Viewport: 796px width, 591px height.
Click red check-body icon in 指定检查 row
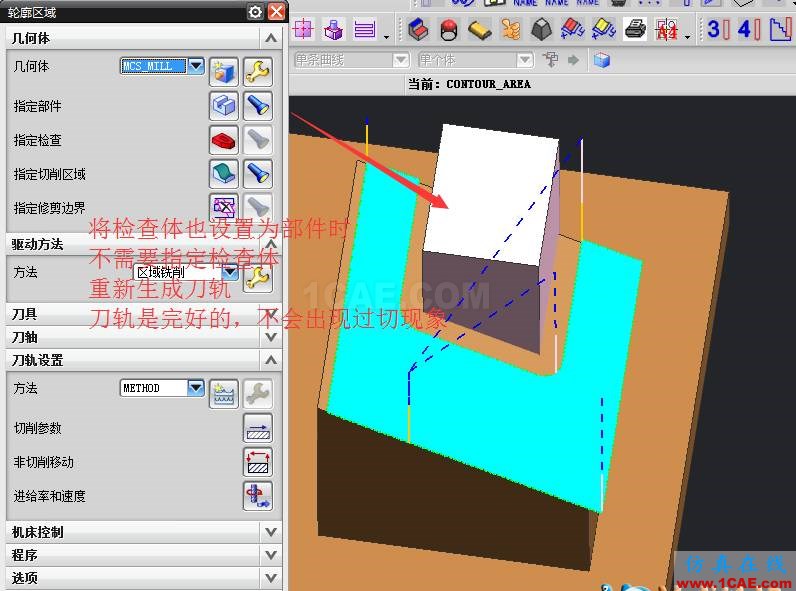[x=224, y=140]
